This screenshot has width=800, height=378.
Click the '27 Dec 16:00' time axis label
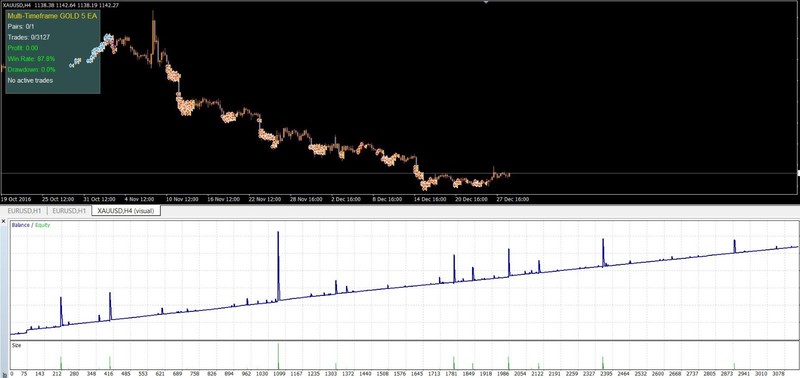point(513,199)
